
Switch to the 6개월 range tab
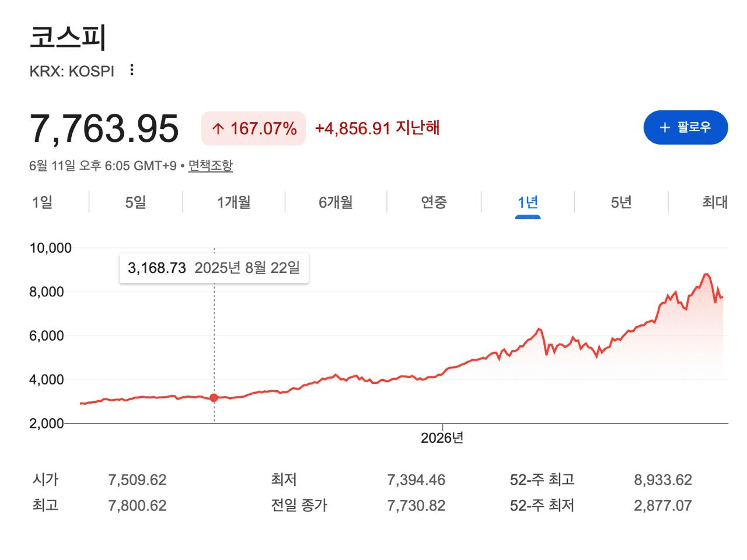pyautogui.click(x=336, y=202)
